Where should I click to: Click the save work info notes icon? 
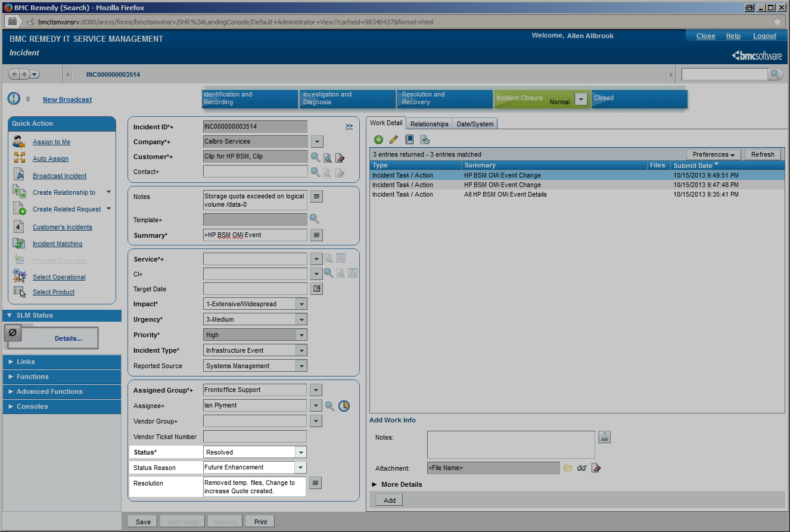click(604, 437)
